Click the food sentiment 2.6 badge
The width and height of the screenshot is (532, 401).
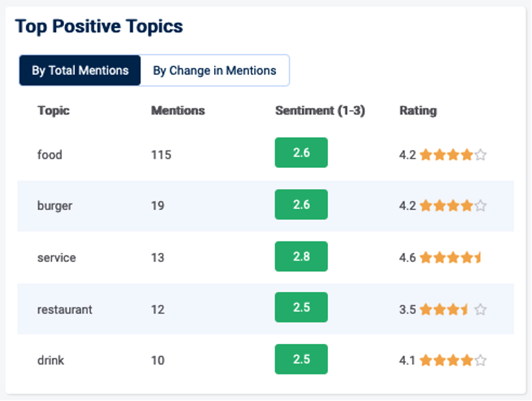301,153
